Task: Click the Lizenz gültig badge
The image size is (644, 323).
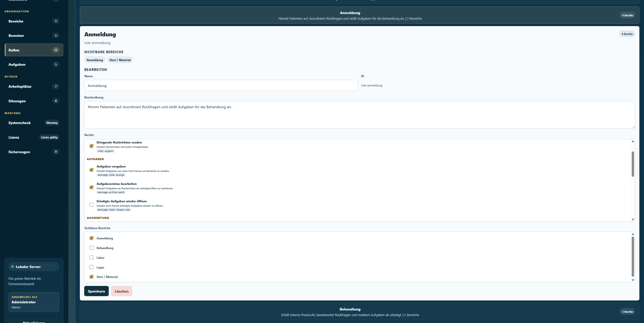Action: pos(49,137)
